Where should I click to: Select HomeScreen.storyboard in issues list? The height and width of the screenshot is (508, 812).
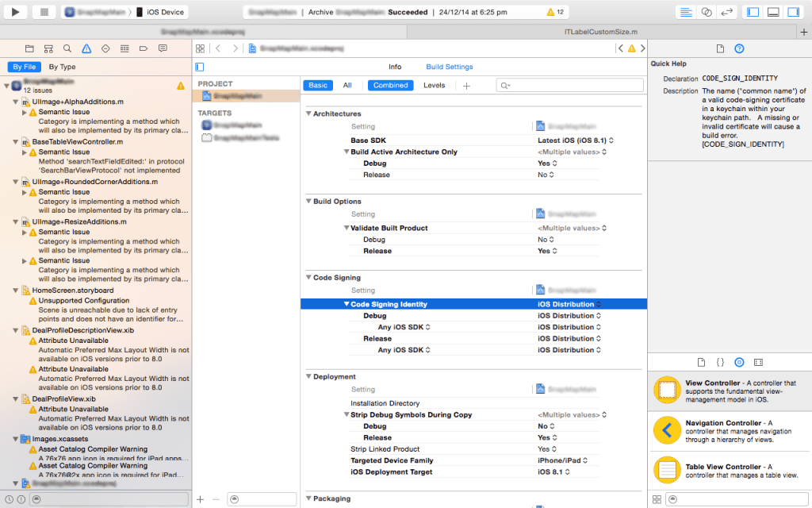(72, 291)
